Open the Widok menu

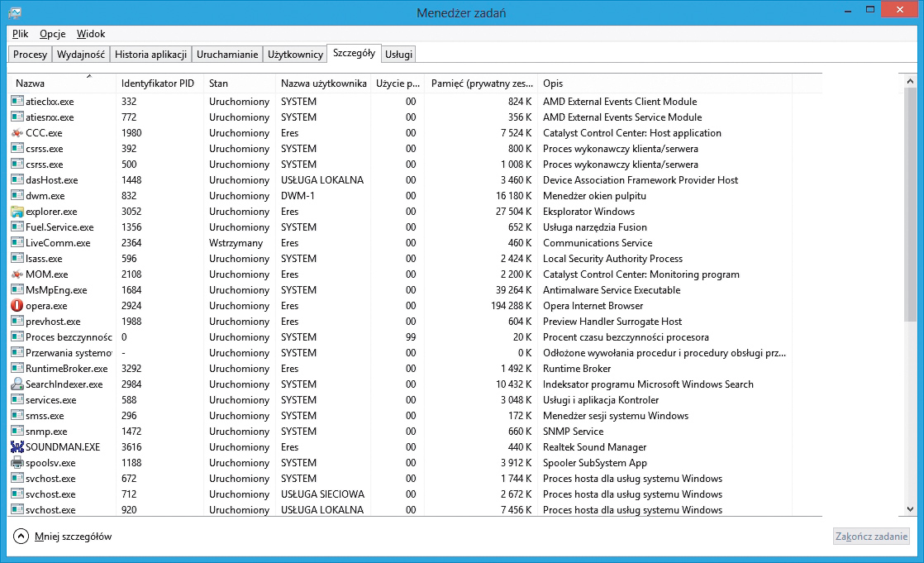coord(91,34)
